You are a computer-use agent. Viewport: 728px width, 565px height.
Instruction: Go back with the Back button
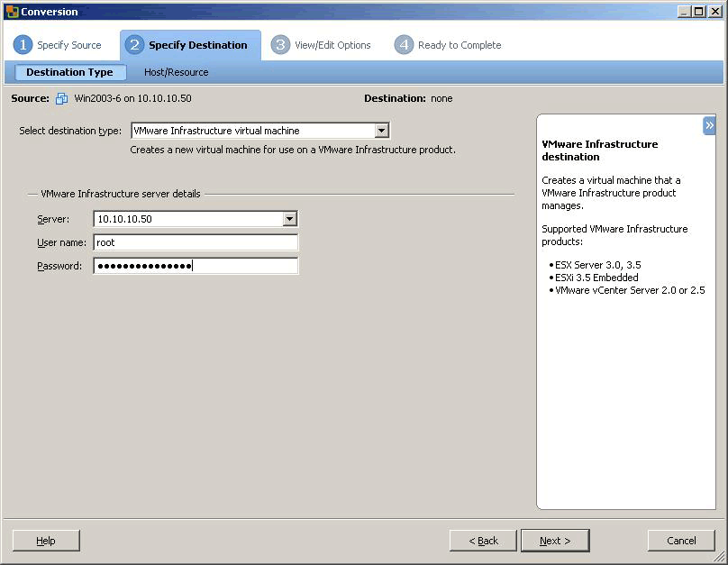pos(483,541)
